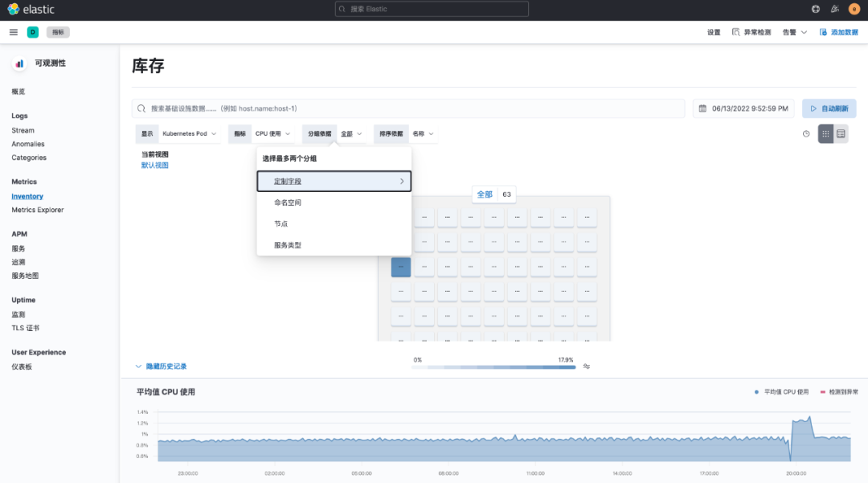Select the 节点 group option
Image resolution: width=868 pixels, height=483 pixels.
pyautogui.click(x=334, y=224)
